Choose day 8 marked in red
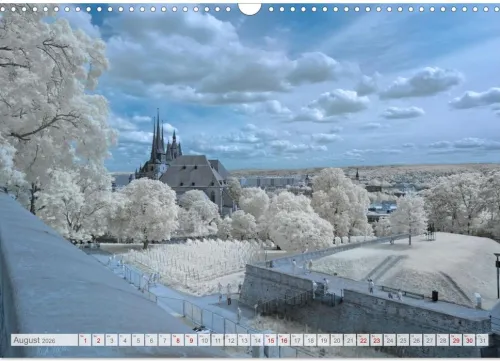This screenshot has height=361, width=500. click(x=178, y=340)
